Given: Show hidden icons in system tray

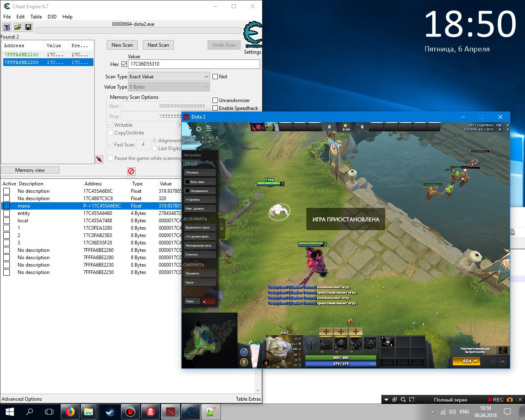Looking at the screenshot, I should pyautogui.click(x=432, y=412).
